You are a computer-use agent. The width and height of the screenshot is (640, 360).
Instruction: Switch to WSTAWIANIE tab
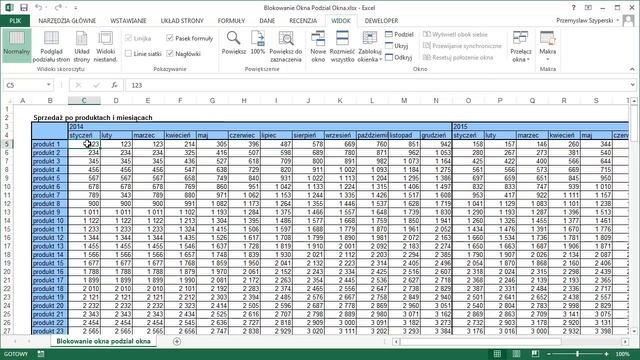[128, 20]
